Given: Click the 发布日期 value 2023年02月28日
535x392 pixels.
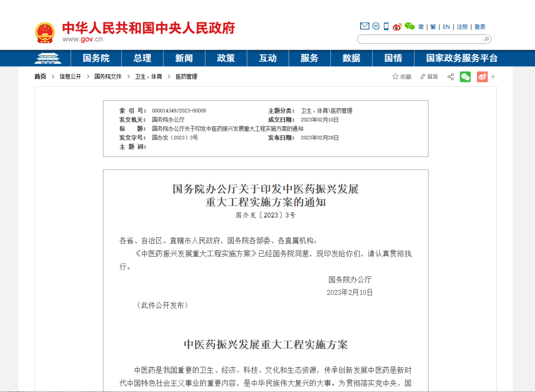Looking at the screenshot, I should click(320, 138).
